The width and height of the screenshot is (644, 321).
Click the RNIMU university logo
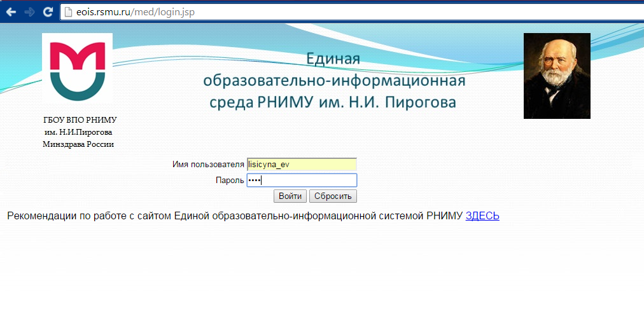tap(77, 68)
